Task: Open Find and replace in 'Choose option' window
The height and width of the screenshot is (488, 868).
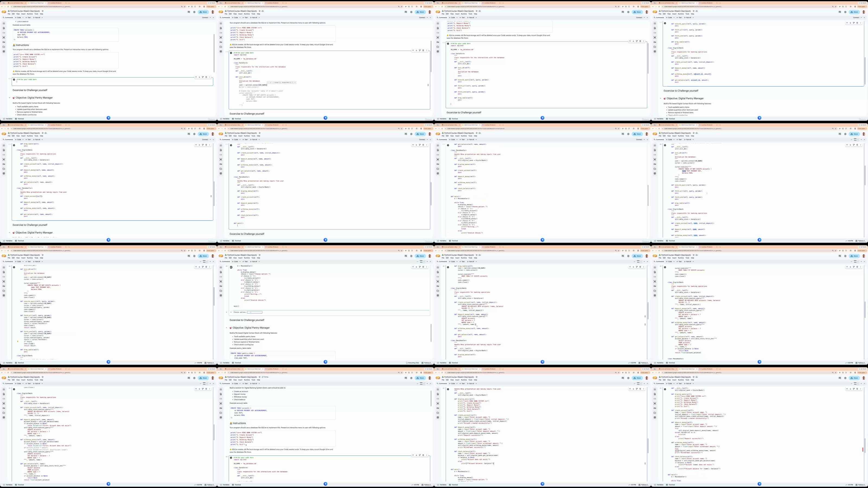Action: pyautogui.click(x=221, y=272)
